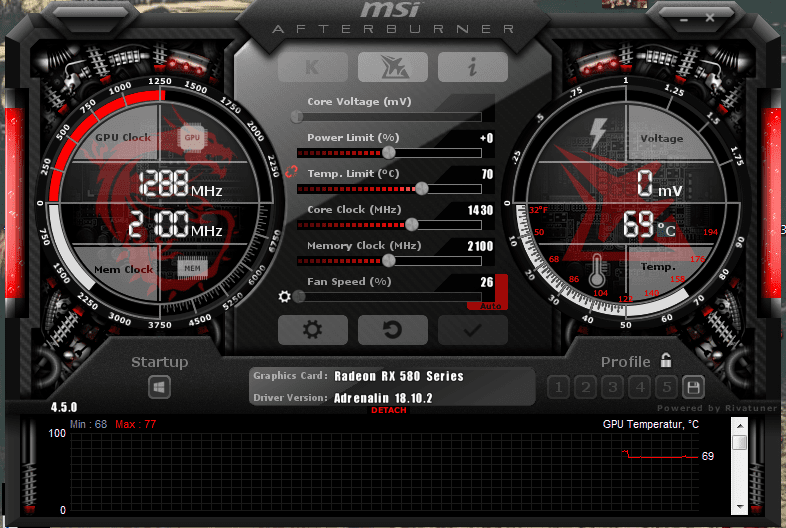Click the MEM chip icon on clock gauge
This screenshot has width=786, height=528.
point(192,268)
